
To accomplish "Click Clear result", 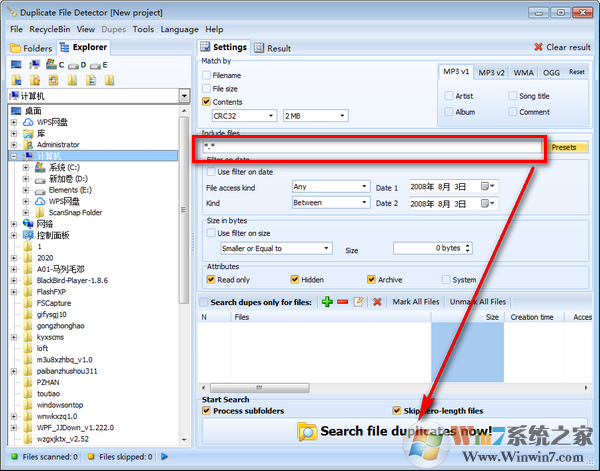I will (562, 47).
